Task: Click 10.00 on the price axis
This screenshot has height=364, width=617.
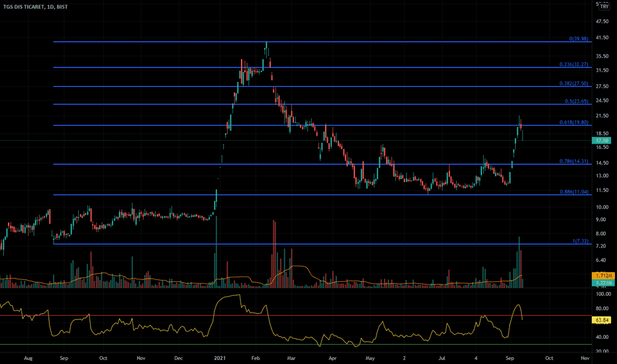Action: coord(602,207)
